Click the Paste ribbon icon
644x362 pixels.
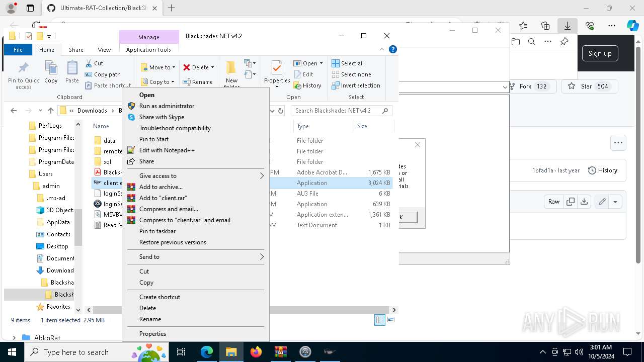(72, 72)
